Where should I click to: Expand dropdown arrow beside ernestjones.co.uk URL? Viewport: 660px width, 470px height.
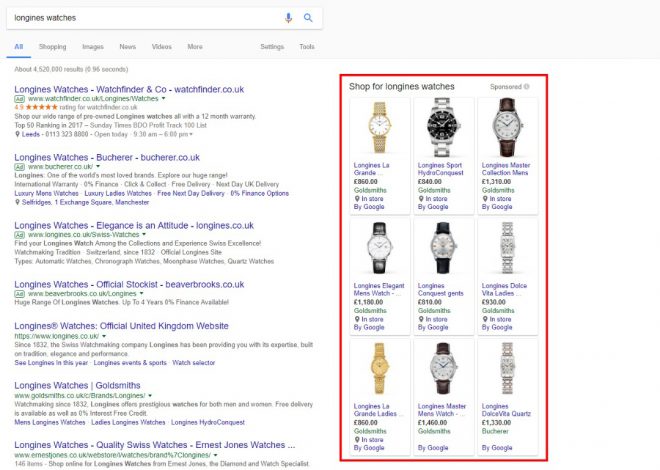point(216,455)
